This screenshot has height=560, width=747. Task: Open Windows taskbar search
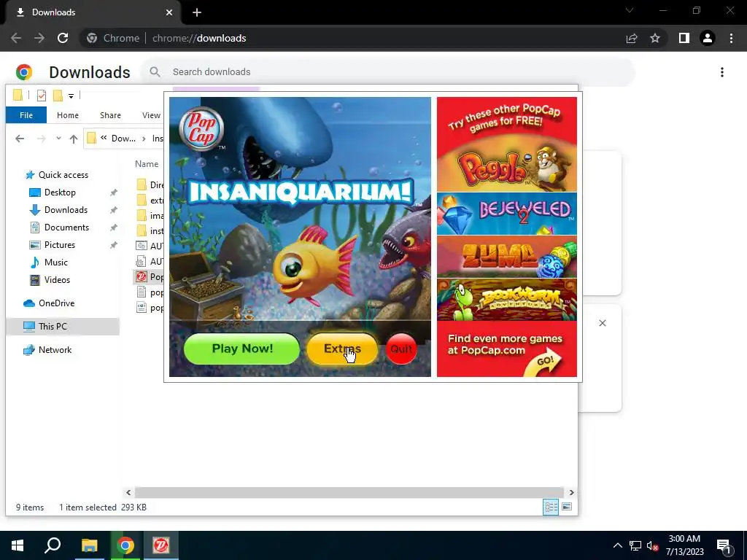53,545
